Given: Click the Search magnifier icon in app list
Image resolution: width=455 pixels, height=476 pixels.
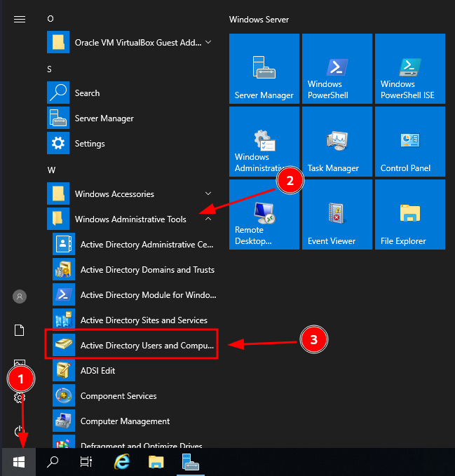Looking at the screenshot, I should 58,93.
